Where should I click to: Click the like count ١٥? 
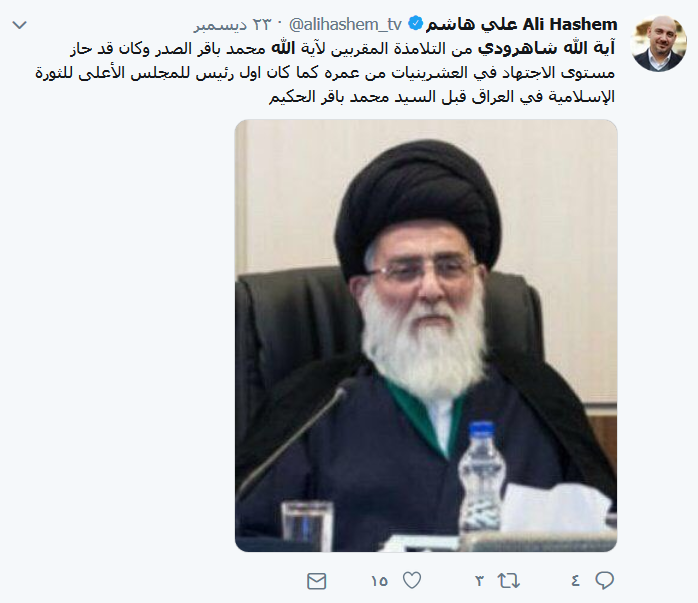click(x=379, y=581)
